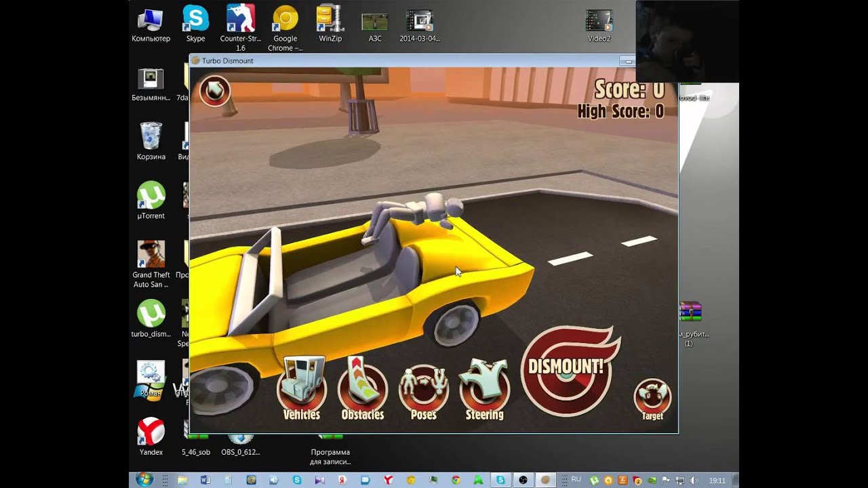Open the Target option
The width and height of the screenshot is (868, 488).
[x=652, y=400]
